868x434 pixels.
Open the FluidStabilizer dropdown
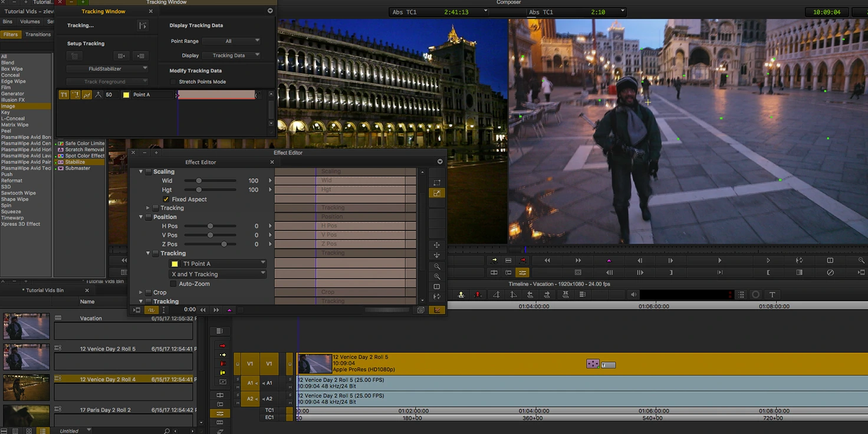coord(107,69)
